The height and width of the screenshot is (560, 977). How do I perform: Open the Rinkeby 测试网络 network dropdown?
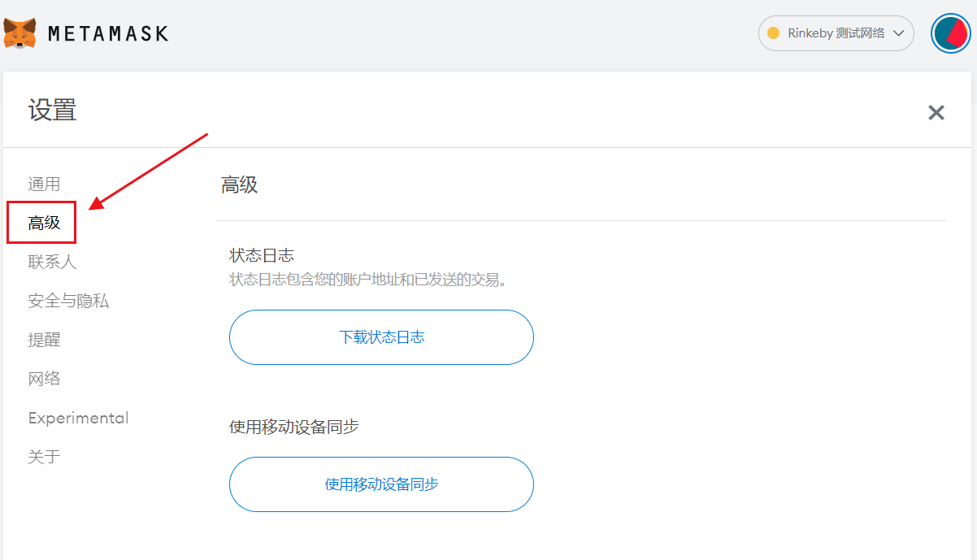click(836, 33)
